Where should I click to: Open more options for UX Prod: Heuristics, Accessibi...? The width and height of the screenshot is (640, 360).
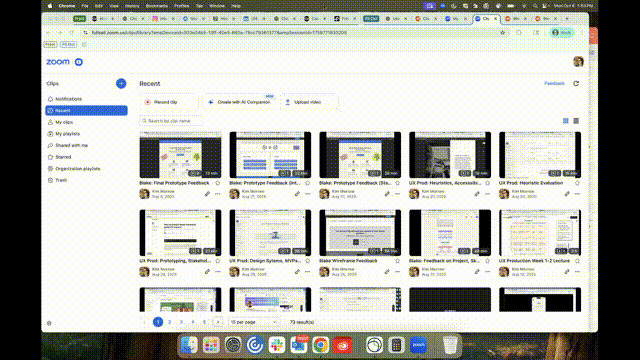pos(487,194)
